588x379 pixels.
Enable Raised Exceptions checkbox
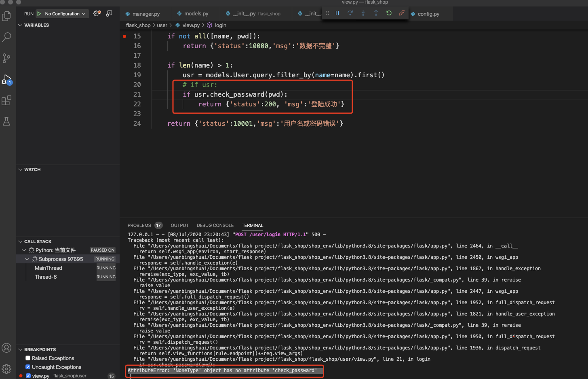[x=28, y=358]
